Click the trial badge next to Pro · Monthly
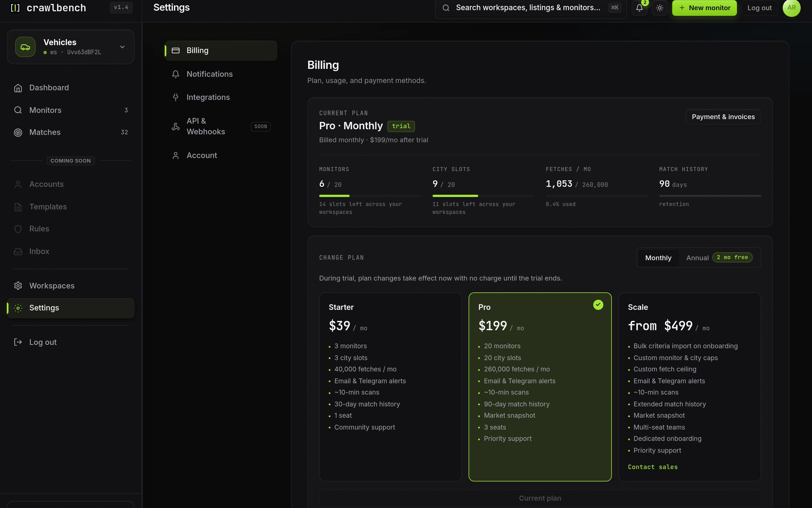The height and width of the screenshot is (508, 812). click(401, 126)
